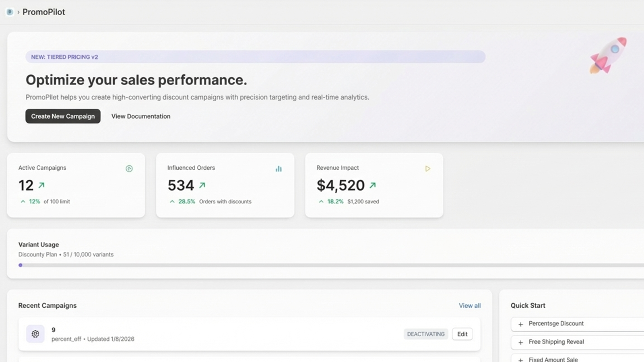Open View all recent campaigns
Screen dimensions: 644x362
coord(470,306)
